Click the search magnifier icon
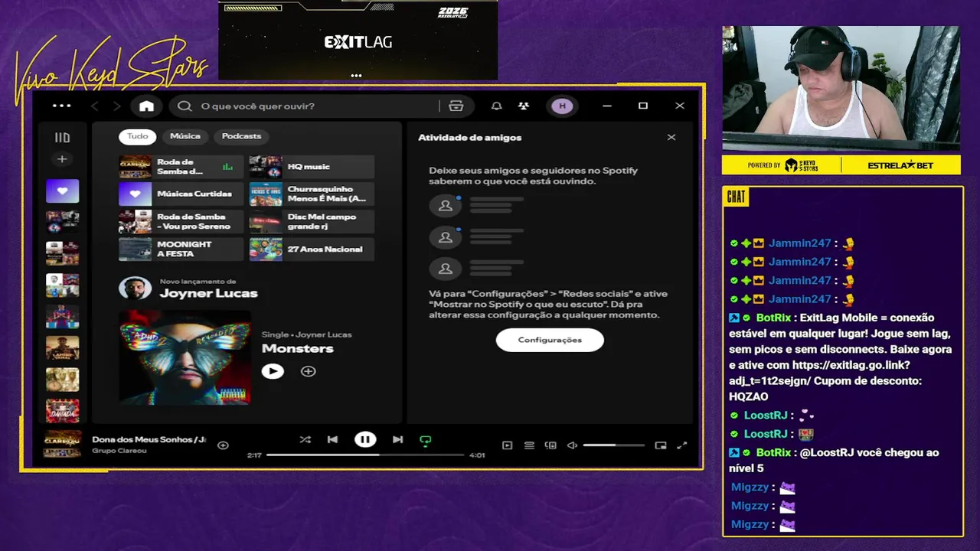This screenshot has height=551, width=980. point(185,106)
